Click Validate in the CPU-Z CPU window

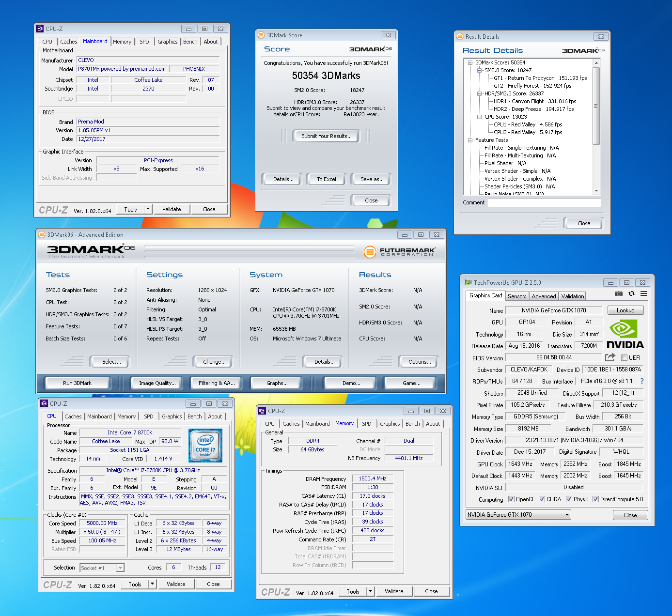pyautogui.click(x=176, y=584)
